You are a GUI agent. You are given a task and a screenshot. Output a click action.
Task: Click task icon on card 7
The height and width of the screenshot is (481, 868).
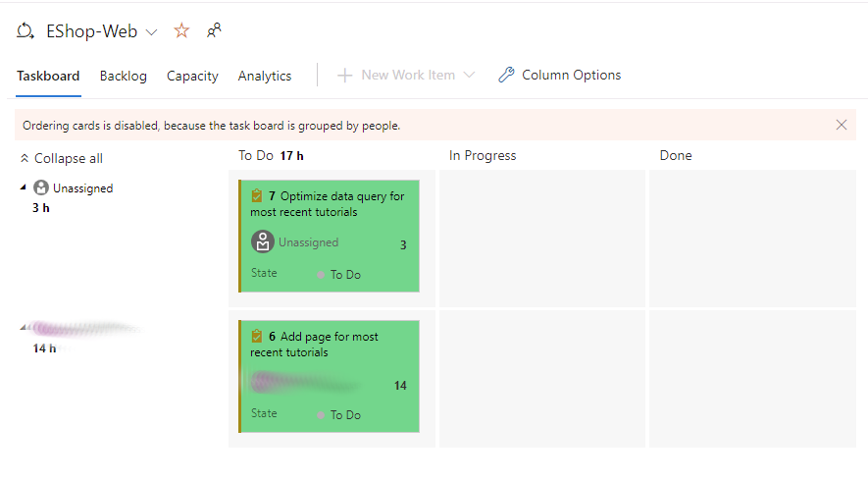pyautogui.click(x=257, y=196)
